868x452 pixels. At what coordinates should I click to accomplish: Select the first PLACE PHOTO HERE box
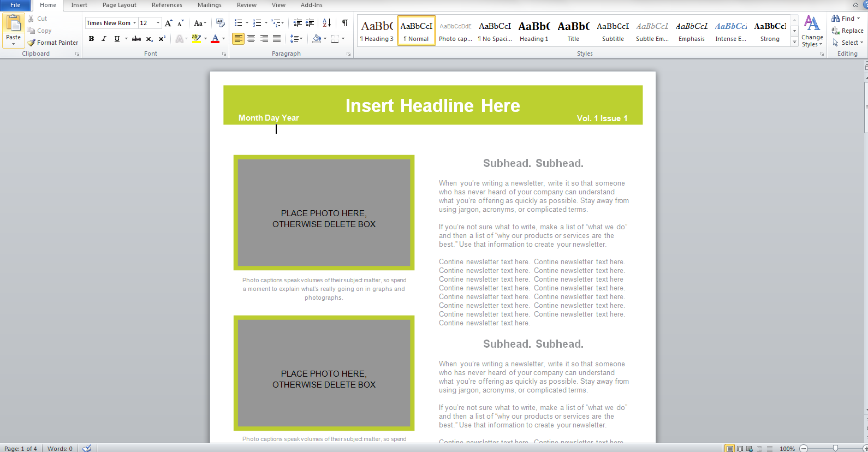324,212
